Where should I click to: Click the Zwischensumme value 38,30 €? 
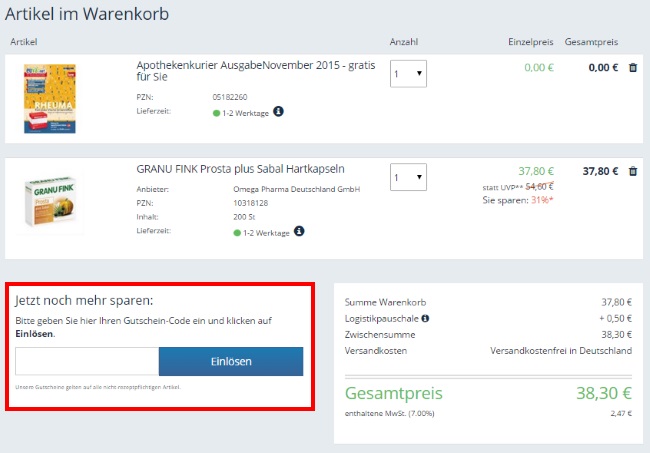616,334
